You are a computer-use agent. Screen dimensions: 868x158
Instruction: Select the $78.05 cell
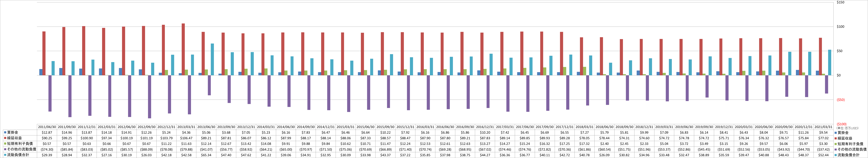click(585, 138)
